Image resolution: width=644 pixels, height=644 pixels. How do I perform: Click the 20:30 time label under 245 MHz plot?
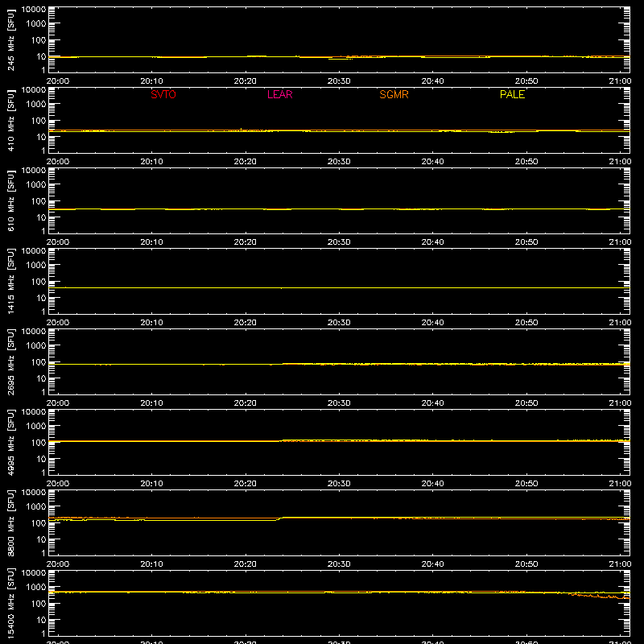click(x=339, y=81)
